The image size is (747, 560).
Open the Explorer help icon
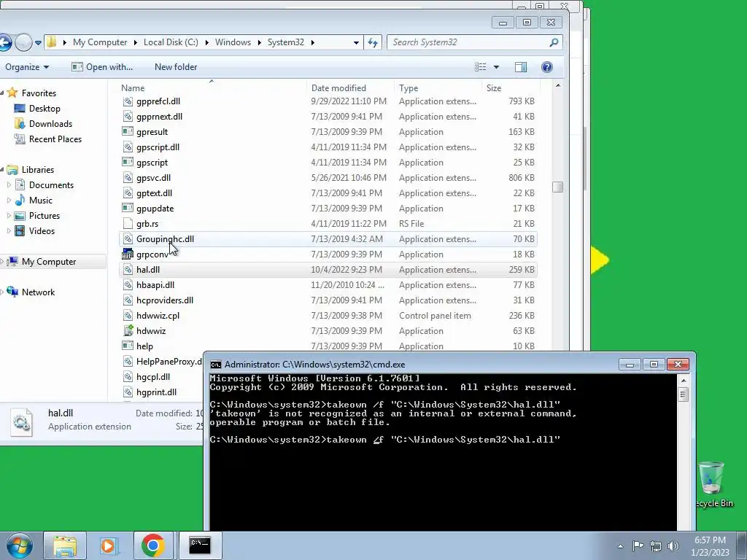pos(547,67)
